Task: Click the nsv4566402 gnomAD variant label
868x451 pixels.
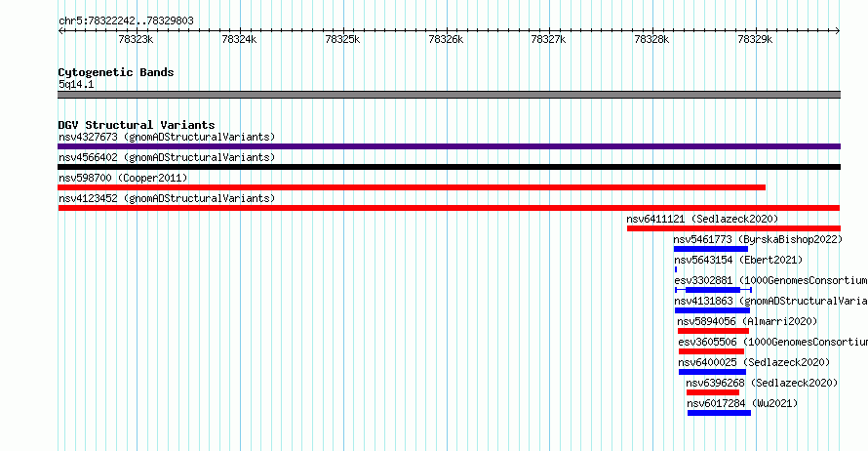Action: click(x=167, y=157)
